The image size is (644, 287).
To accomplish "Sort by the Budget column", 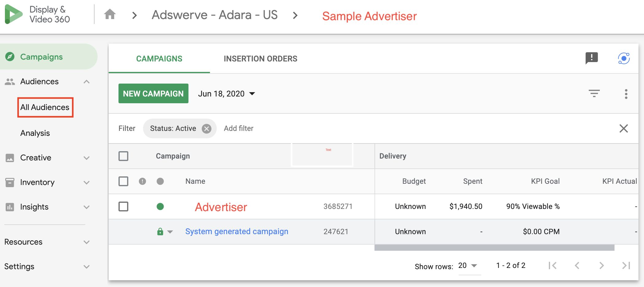I will (414, 181).
